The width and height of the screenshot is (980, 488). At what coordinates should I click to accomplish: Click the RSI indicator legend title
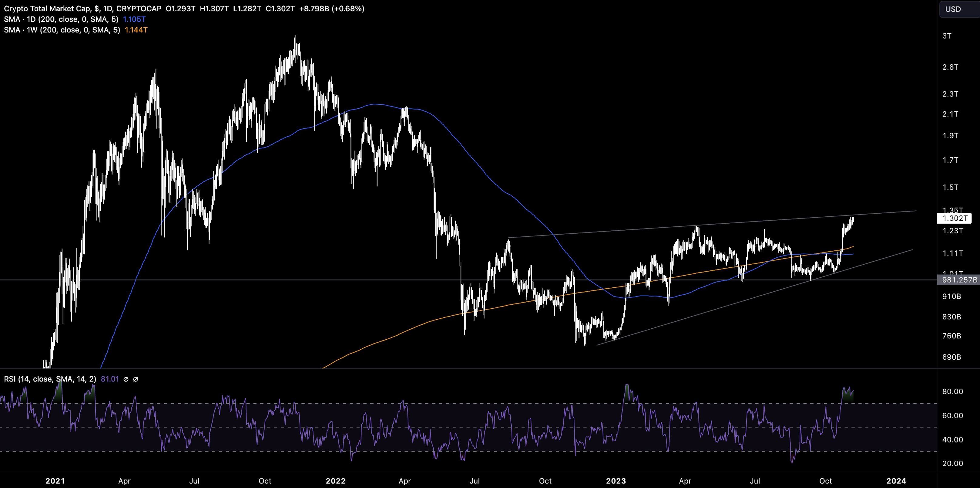[x=50, y=379]
